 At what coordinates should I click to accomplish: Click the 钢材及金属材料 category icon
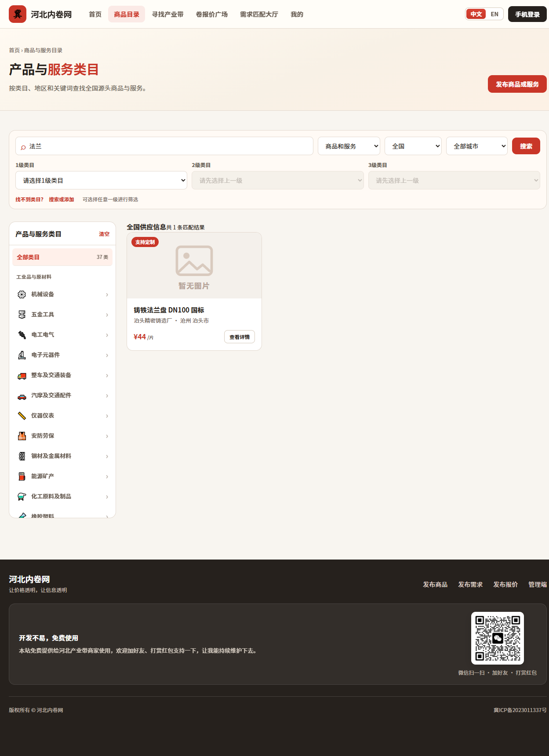(x=22, y=456)
